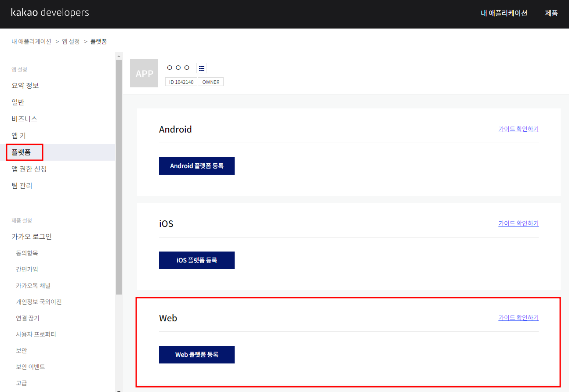Screen dimensions: 569x392
Task: Open 내 애플리케이션 in top navigation
Action: coord(504,13)
